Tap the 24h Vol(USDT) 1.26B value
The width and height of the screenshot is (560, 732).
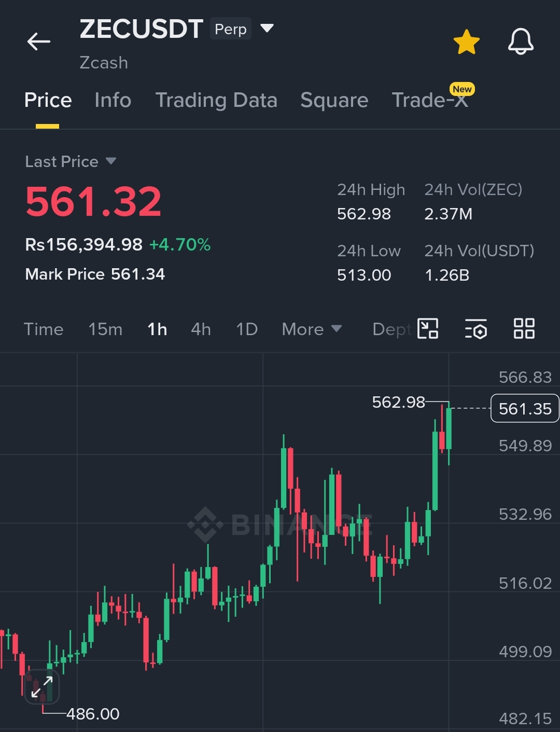pyautogui.click(x=447, y=275)
